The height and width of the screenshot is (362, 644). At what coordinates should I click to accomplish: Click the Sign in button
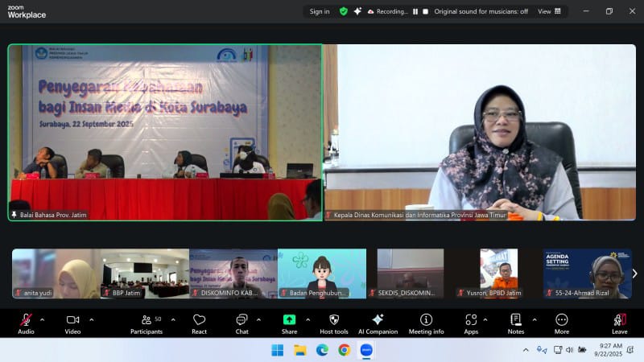320,11
